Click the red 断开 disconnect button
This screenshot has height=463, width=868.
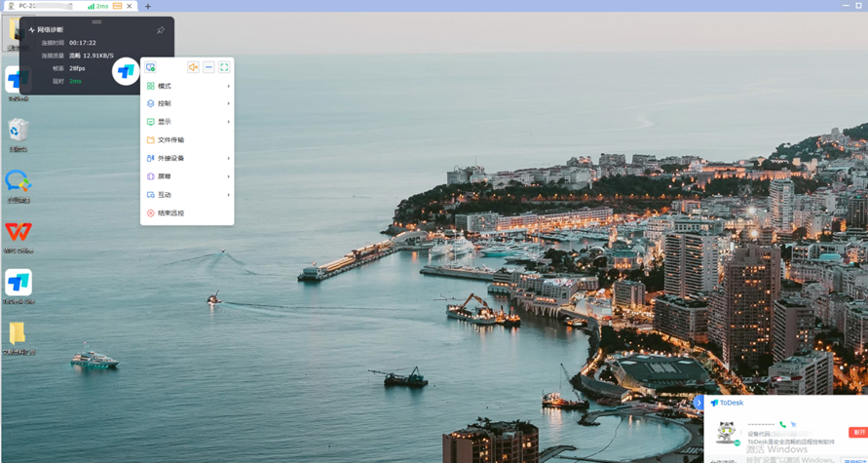tap(858, 432)
